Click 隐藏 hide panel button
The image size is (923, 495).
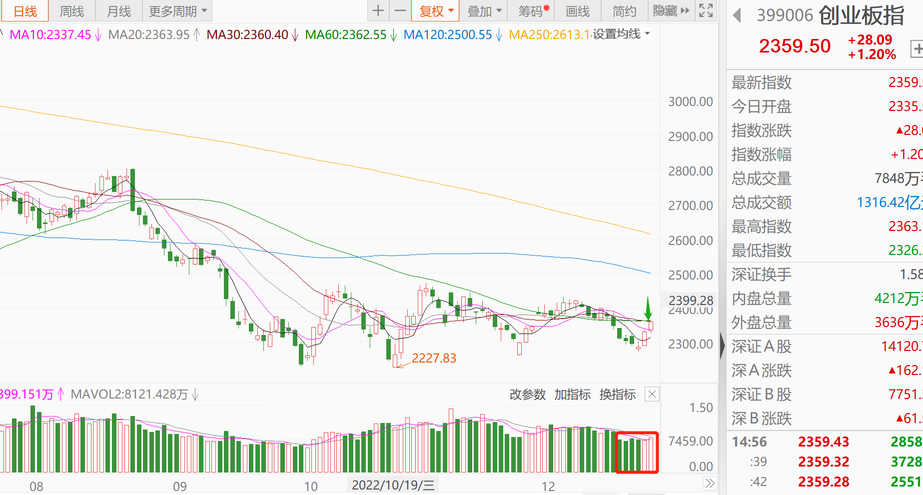coord(670,11)
